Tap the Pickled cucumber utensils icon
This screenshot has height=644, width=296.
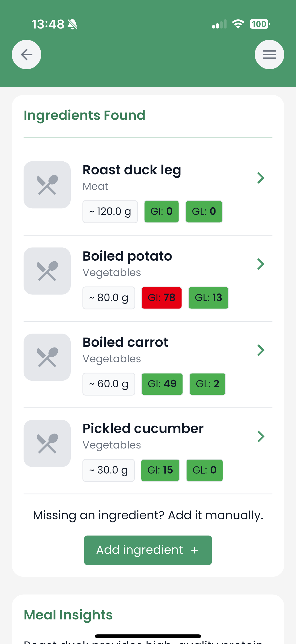point(47,443)
